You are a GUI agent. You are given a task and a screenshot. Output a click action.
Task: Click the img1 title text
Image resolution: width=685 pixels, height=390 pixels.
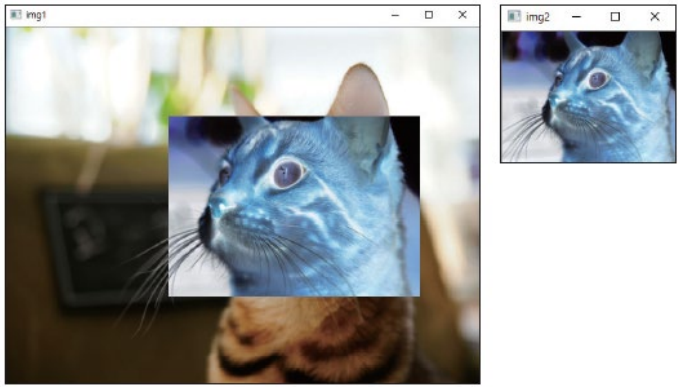(36, 15)
